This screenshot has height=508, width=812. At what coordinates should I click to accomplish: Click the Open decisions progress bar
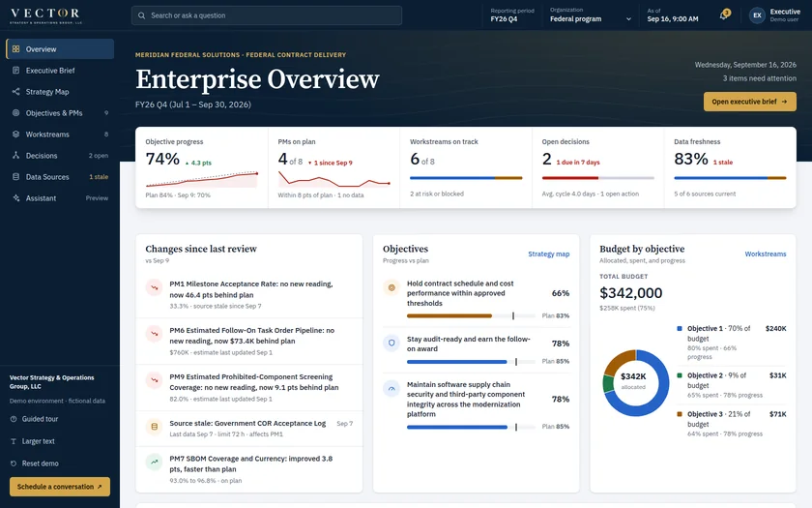598,178
